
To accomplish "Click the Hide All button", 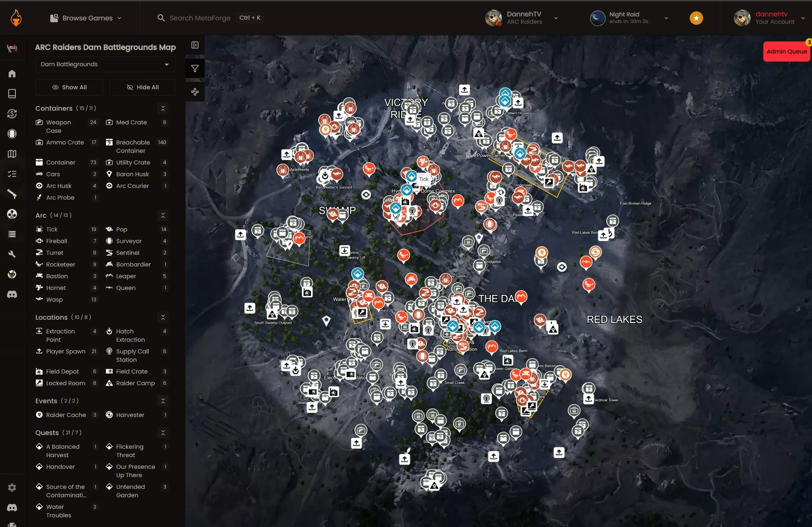I will click(143, 87).
